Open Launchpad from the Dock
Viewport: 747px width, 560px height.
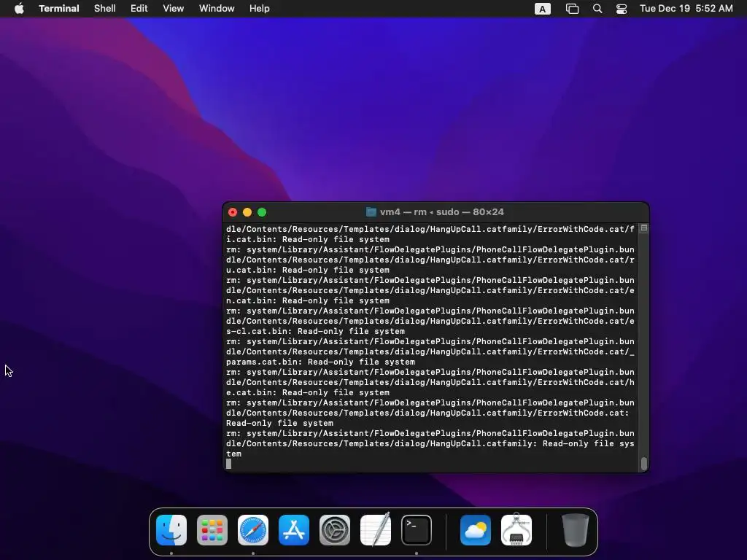[212, 530]
